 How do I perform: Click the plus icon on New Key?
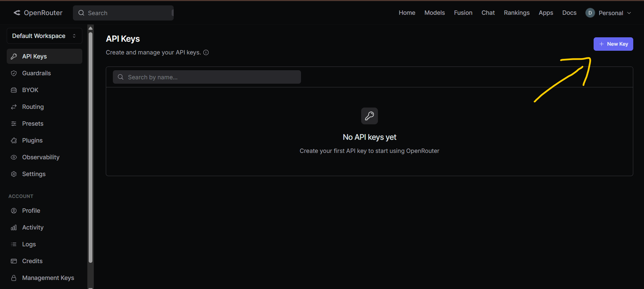click(x=601, y=44)
